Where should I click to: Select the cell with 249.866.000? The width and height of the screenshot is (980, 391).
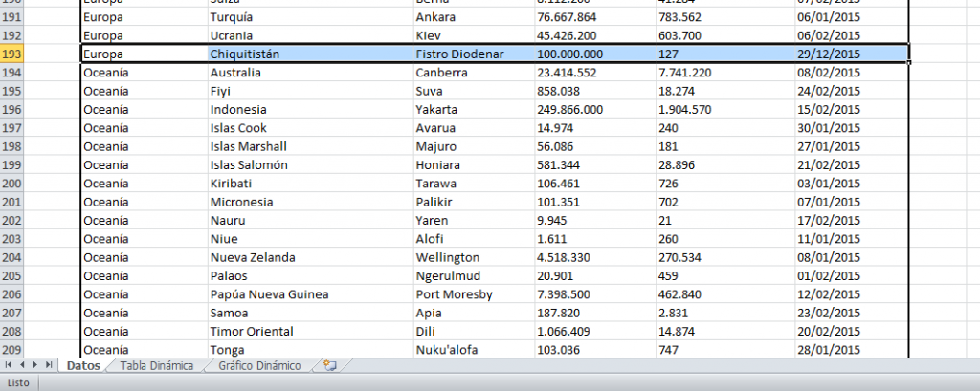[x=595, y=109]
